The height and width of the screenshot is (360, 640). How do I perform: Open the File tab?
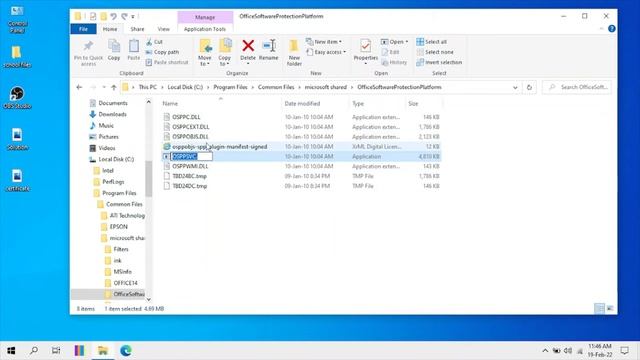click(x=83, y=29)
